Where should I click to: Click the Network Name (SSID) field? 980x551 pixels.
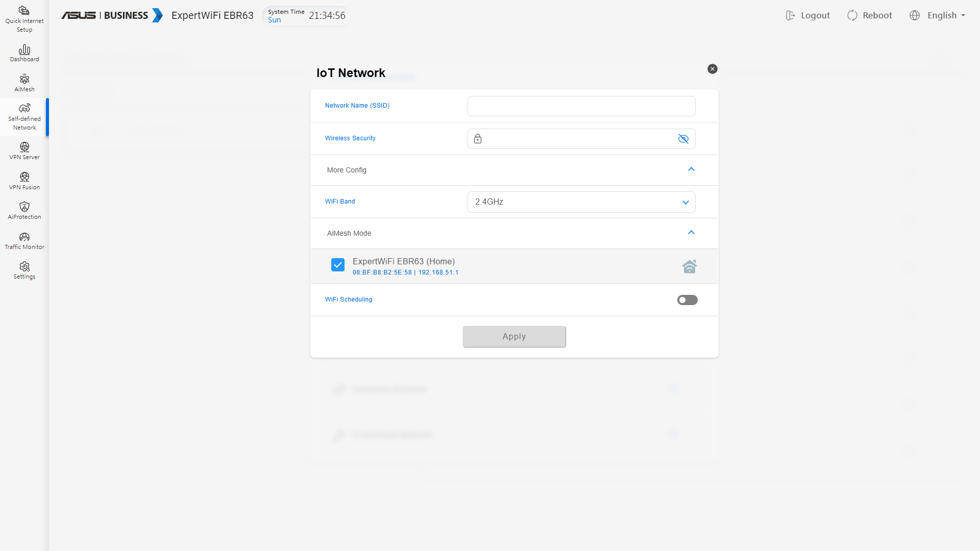(x=581, y=106)
